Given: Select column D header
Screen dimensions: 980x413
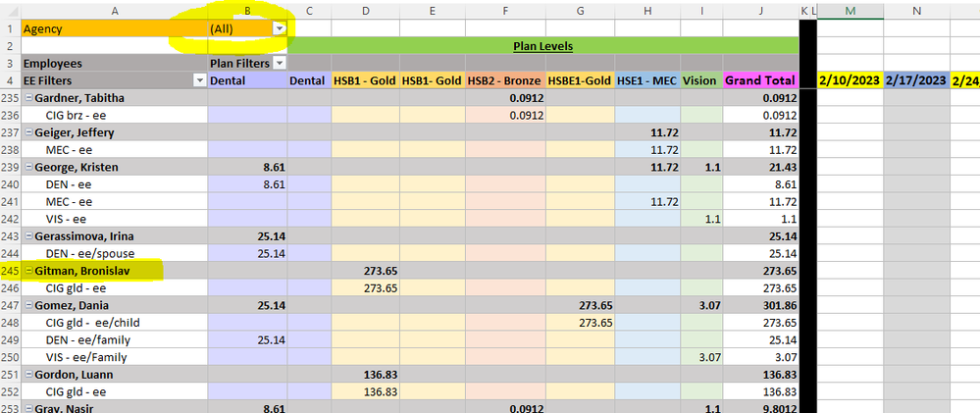Looking at the screenshot, I should tap(366, 11).
